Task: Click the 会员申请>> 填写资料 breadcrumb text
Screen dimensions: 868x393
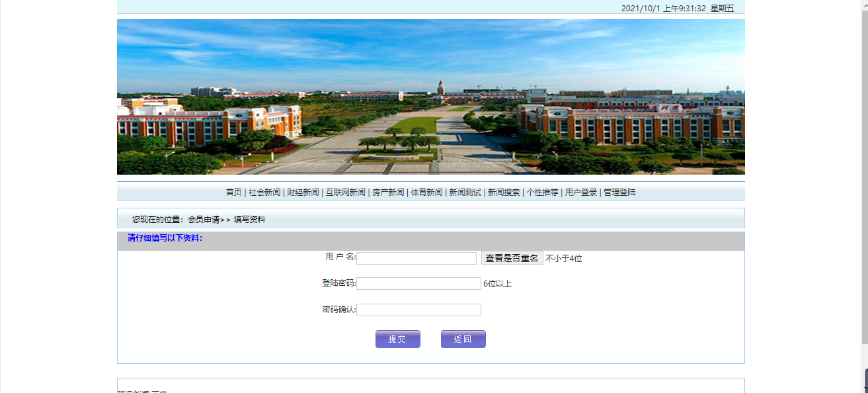Action: tap(227, 219)
